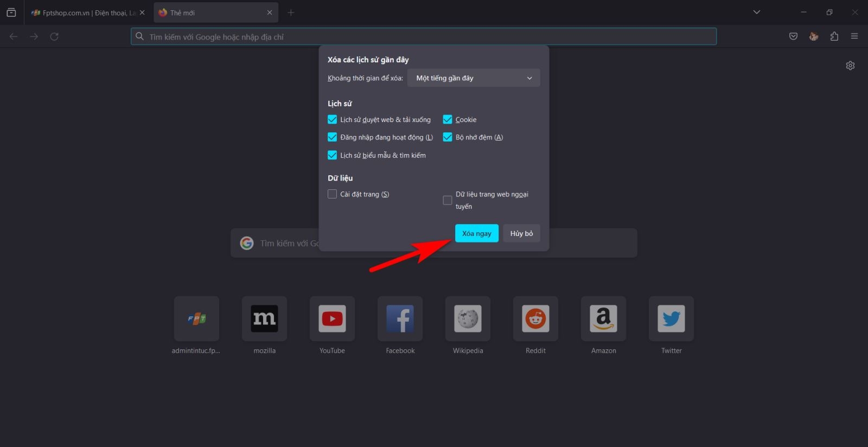Click the Google search box on new tab page

click(x=434, y=243)
